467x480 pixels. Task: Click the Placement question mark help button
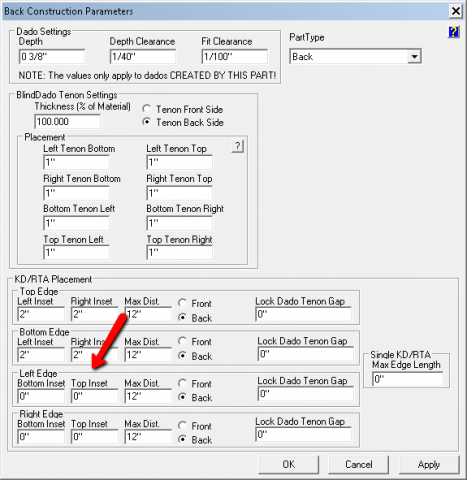click(x=238, y=146)
